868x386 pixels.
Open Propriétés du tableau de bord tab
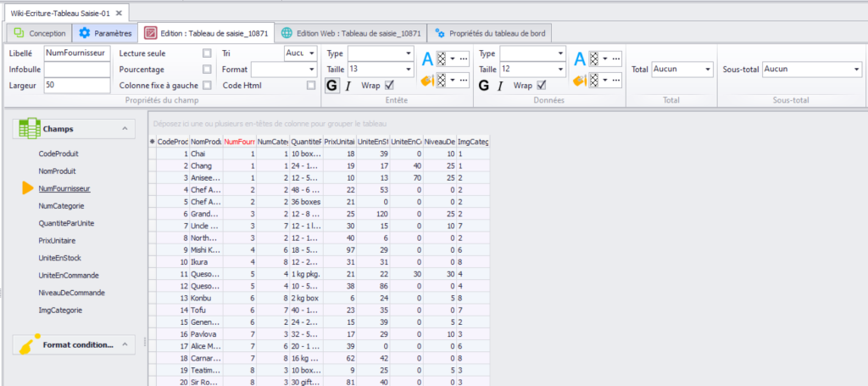pyautogui.click(x=490, y=33)
